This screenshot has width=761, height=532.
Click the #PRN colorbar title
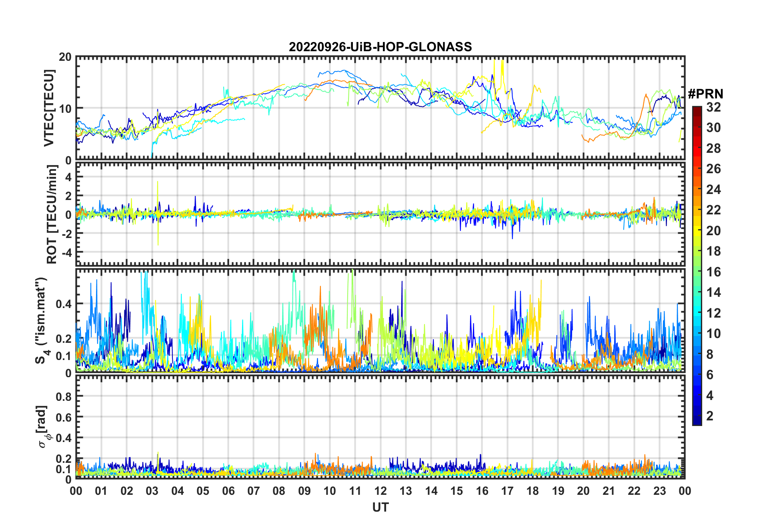(x=705, y=94)
